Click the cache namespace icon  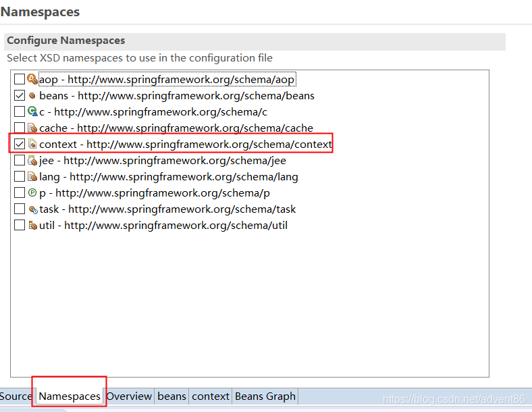click(32, 128)
